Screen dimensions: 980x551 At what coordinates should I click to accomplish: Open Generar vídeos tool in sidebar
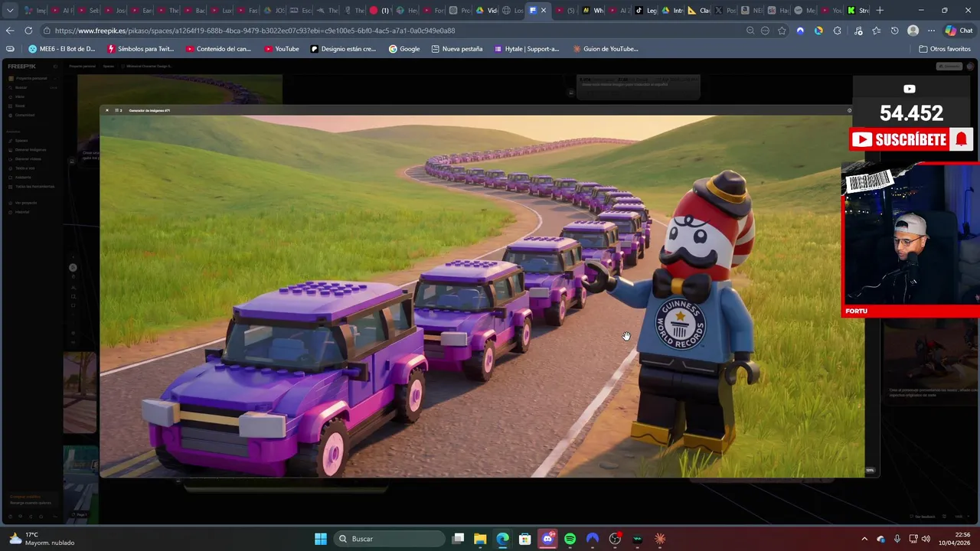pyautogui.click(x=28, y=159)
